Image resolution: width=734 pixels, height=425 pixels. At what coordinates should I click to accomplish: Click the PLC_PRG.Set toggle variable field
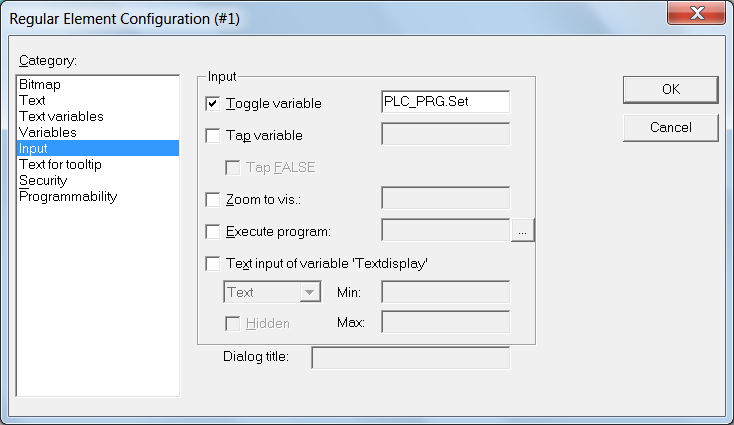(445, 102)
